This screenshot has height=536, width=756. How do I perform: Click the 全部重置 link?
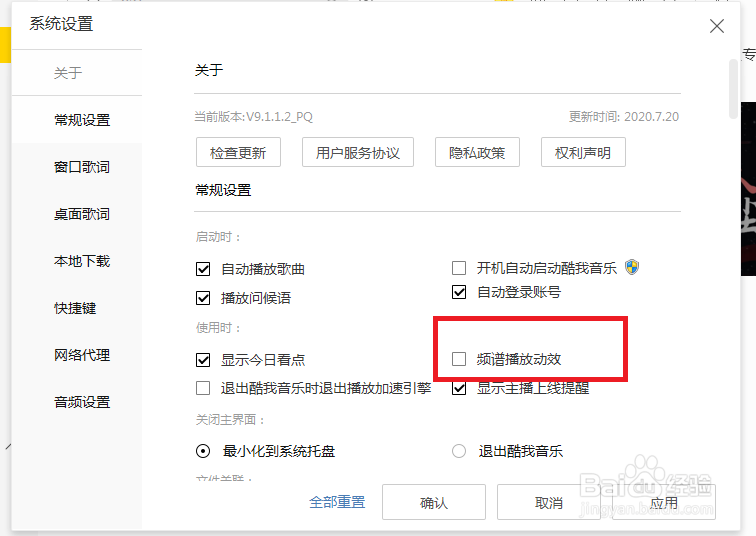pyautogui.click(x=337, y=502)
